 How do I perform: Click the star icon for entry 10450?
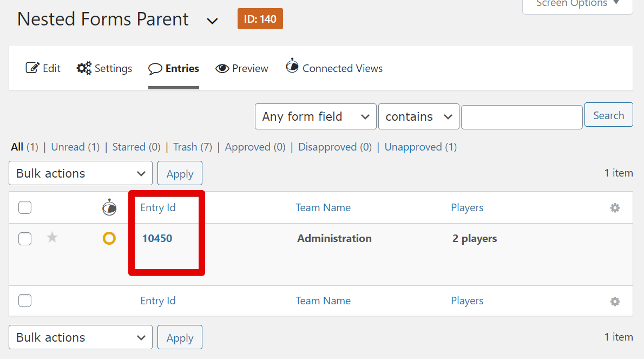52,237
